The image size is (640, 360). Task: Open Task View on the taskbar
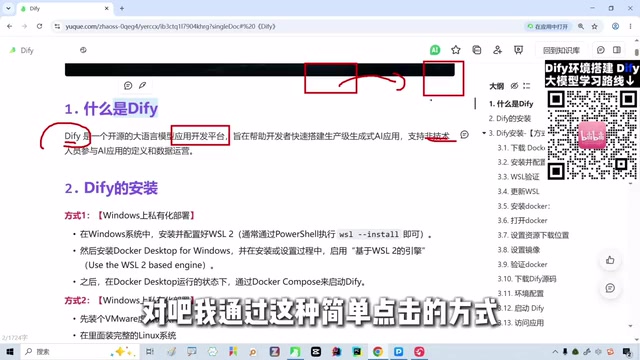pos(150,351)
